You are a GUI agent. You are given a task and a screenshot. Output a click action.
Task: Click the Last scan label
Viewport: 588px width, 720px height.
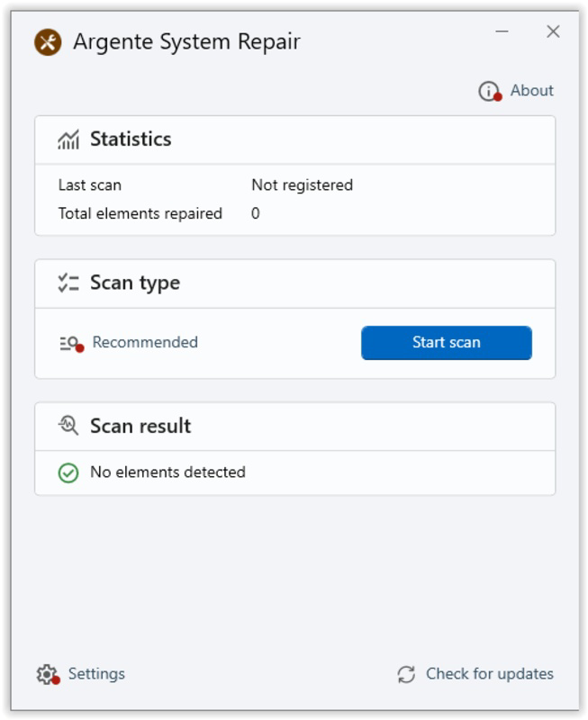pos(89,185)
